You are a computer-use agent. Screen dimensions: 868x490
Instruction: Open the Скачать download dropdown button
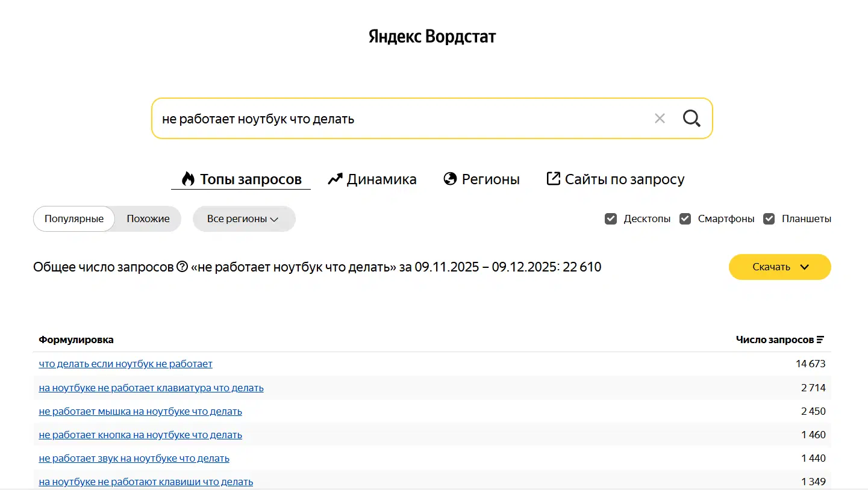pyautogui.click(x=779, y=267)
